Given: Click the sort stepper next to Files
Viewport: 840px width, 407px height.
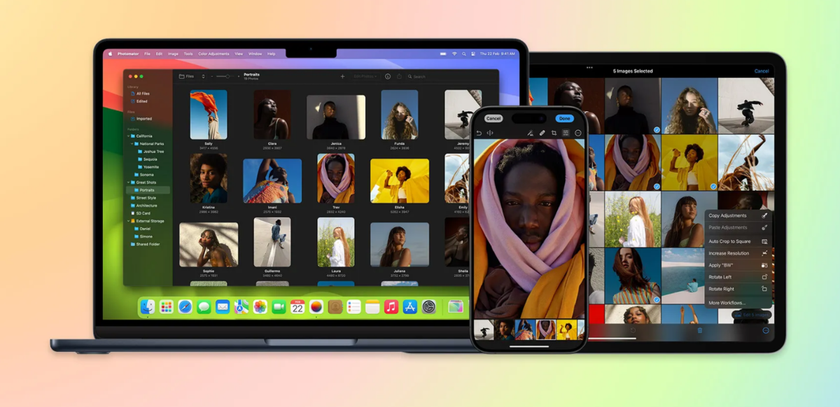Looking at the screenshot, I should pos(203,77).
